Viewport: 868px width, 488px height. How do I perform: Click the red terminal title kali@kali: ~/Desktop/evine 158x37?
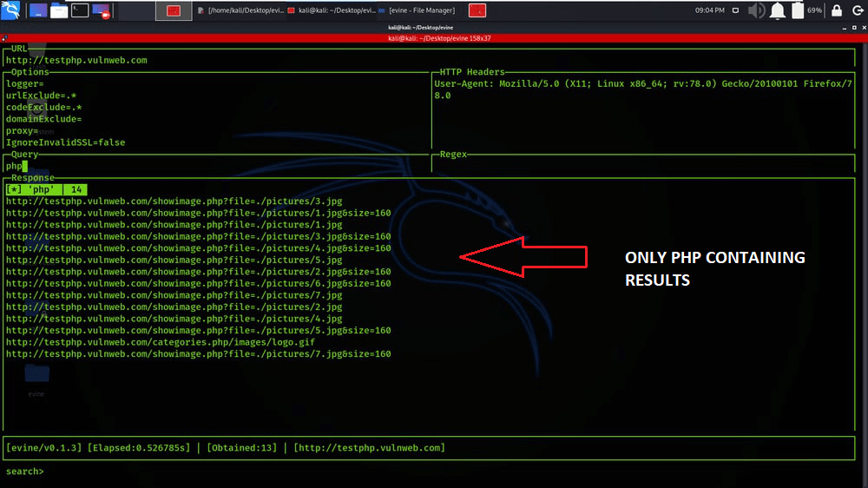point(439,38)
